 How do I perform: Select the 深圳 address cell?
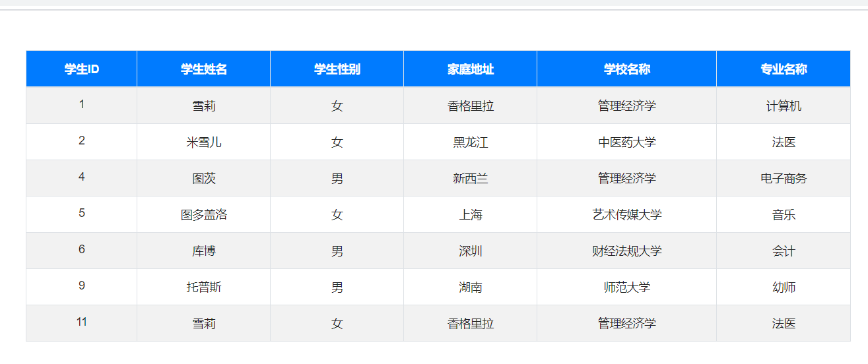[471, 251]
